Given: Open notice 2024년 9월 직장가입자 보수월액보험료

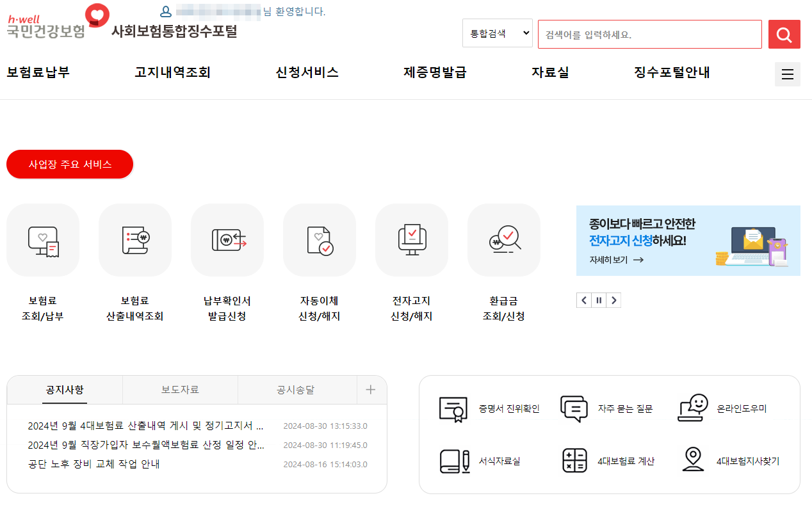Looking at the screenshot, I should click(146, 445).
